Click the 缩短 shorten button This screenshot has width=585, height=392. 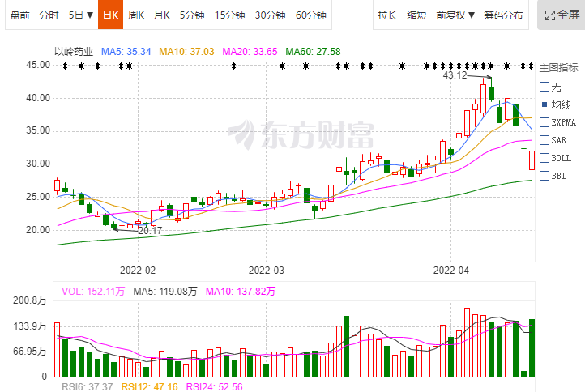pyautogui.click(x=417, y=15)
